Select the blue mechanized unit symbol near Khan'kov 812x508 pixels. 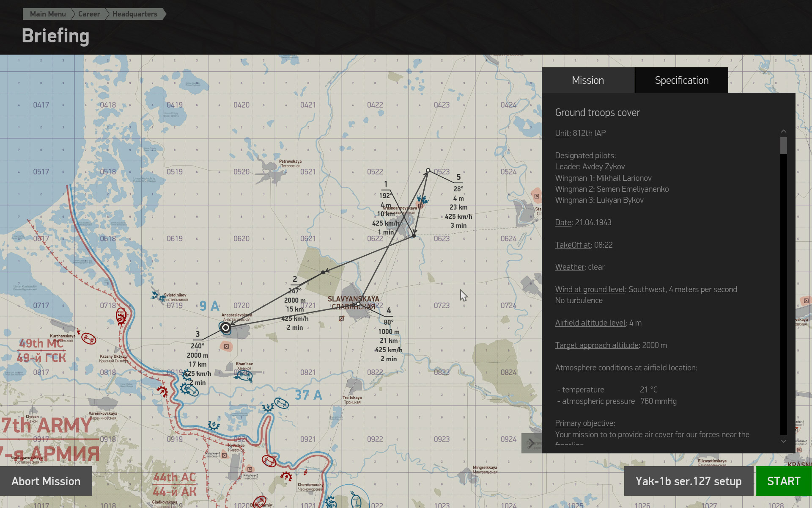tap(244, 375)
